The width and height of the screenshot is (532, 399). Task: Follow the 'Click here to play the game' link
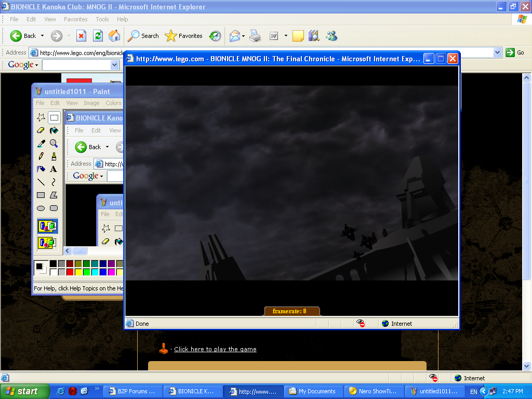[x=215, y=349]
